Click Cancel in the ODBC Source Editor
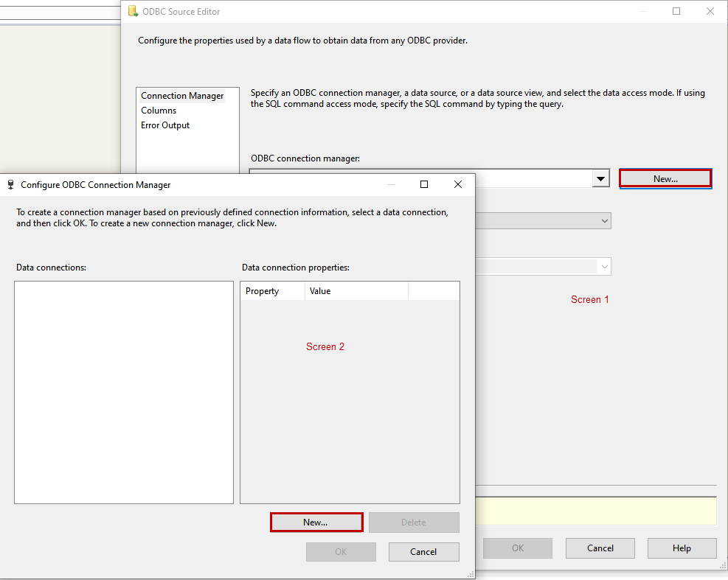The width and height of the screenshot is (728, 580). [600, 548]
